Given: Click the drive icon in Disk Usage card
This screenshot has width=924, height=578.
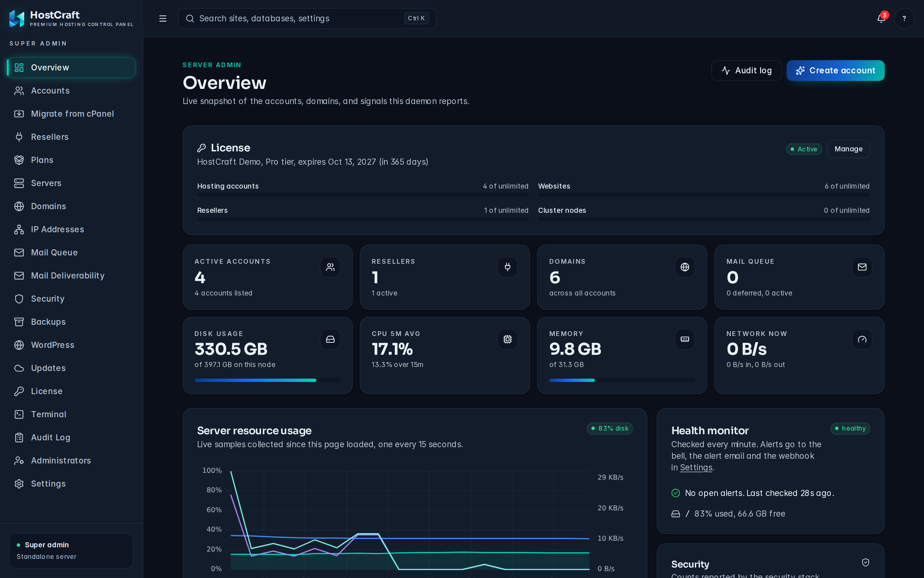Looking at the screenshot, I should pyautogui.click(x=330, y=339).
